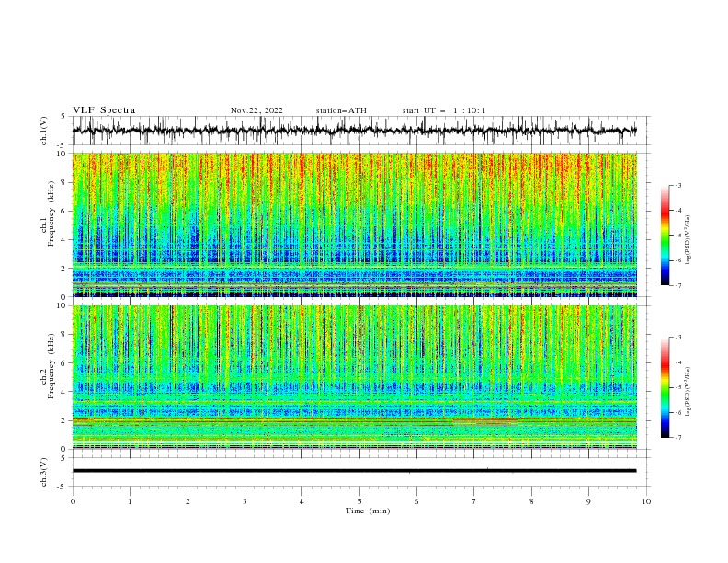The width and height of the screenshot is (728, 563).
Task: Click the 'ch.1(V)' waveform axis label
Action: [x=44, y=131]
